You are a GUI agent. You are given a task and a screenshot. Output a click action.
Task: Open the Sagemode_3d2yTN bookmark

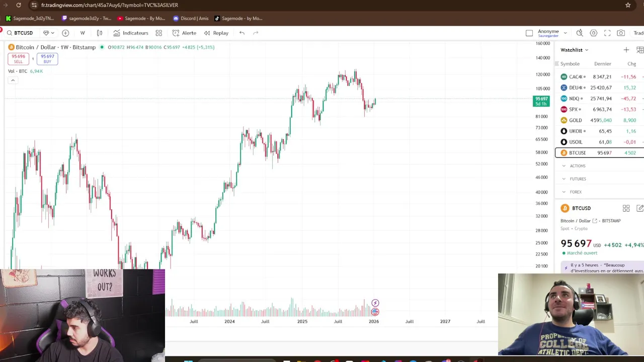coord(30,19)
